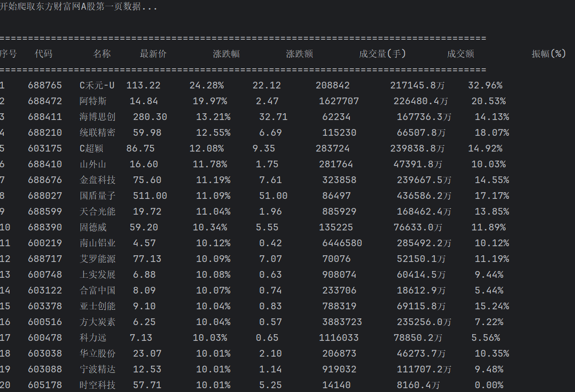
Task: Click the volume 6446580
Action: coord(342,243)
